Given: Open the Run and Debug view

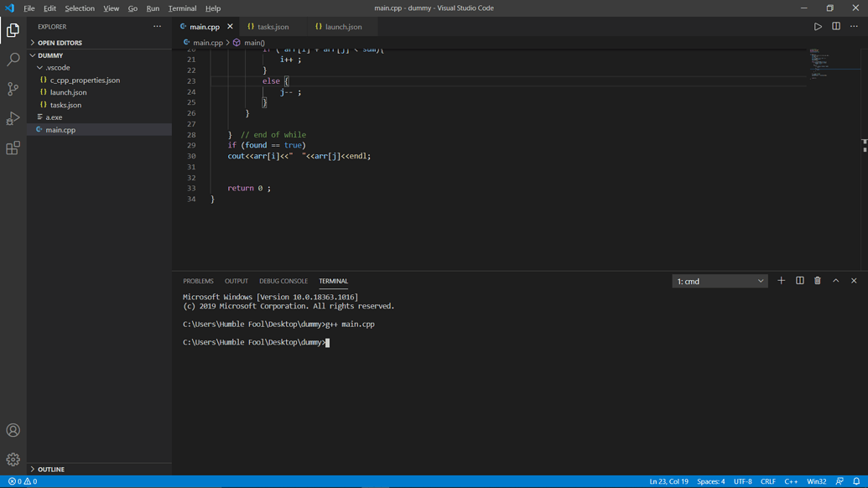Looking at the screenshot, I should click(13, 117).
